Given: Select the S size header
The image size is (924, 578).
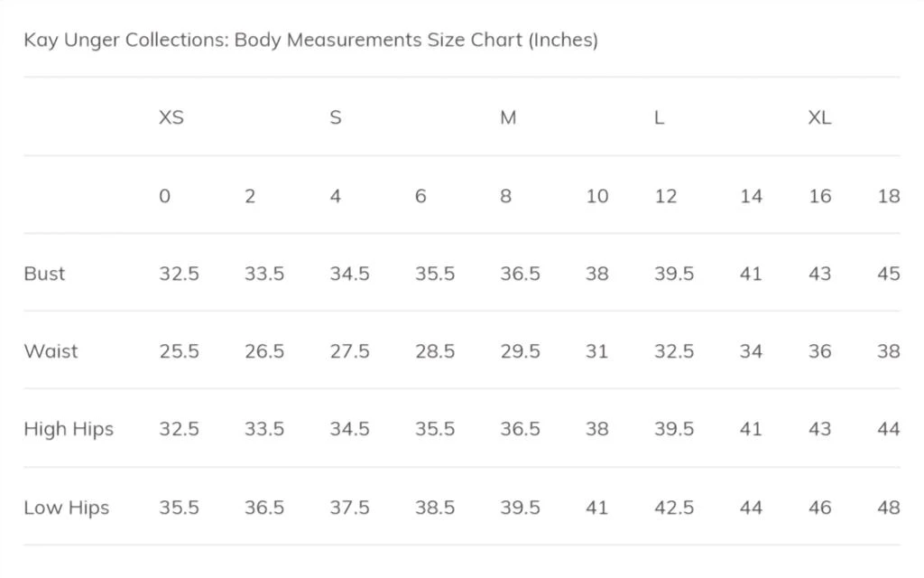Looking at the screenshot, I should pyautogui.click(x=336, y=117).
